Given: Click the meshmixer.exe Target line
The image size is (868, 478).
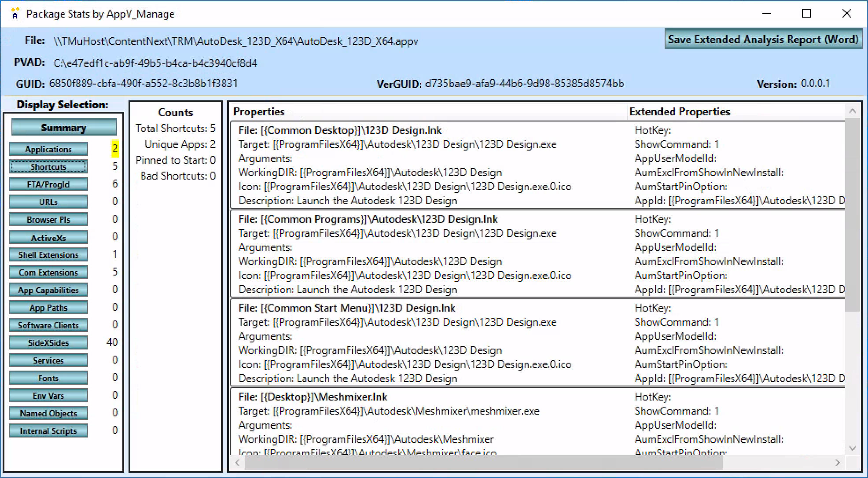Looking at the screenshot, I should (389, 411).
